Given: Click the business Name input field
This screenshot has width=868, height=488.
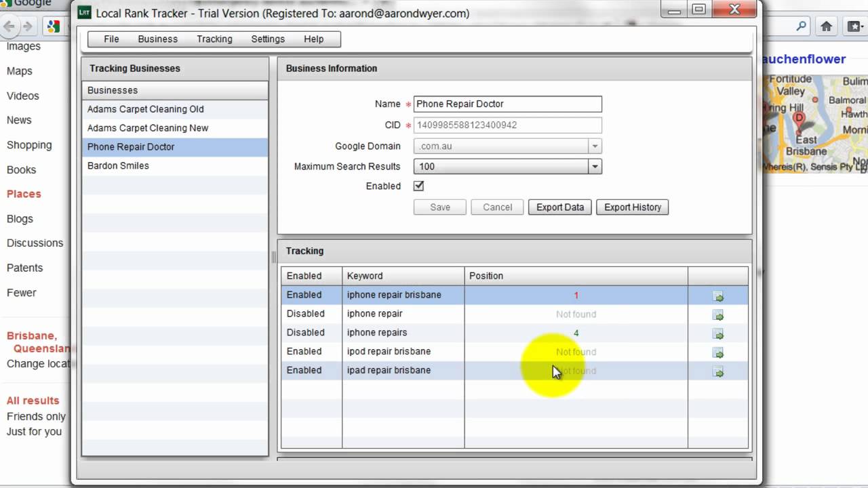Looking at the screenshot, I should click(x=507, y=104).
